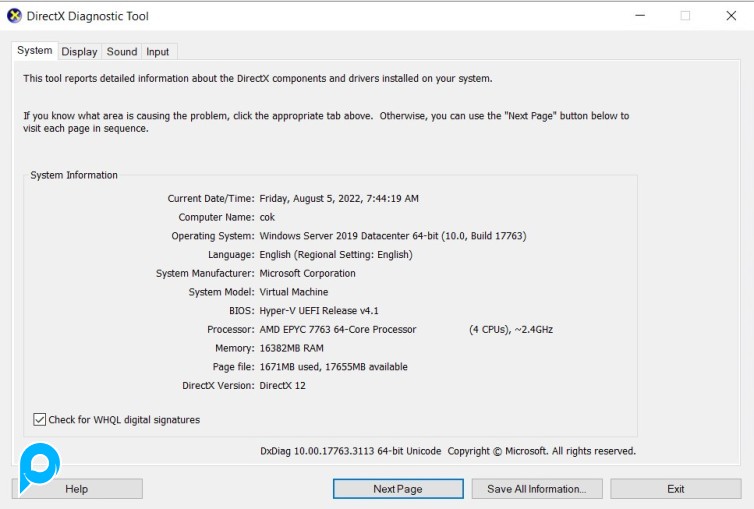Click the 'System Information' group label
The image size is (754, 509).
coord(74,175)
